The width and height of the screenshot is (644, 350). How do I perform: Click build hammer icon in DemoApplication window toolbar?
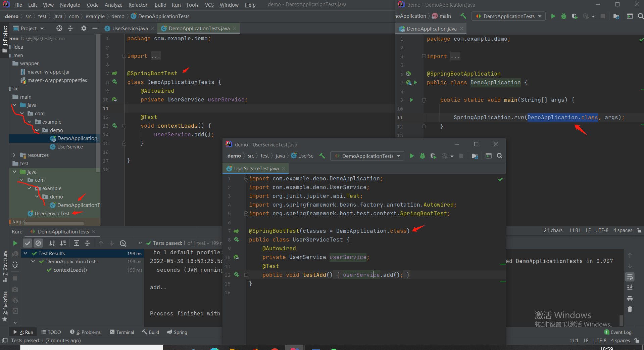tap(463, 16)
